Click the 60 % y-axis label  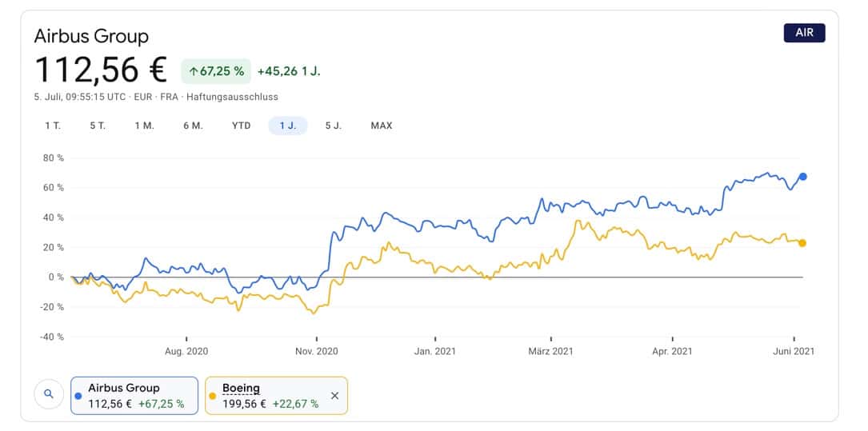click(x=53, y=188)
